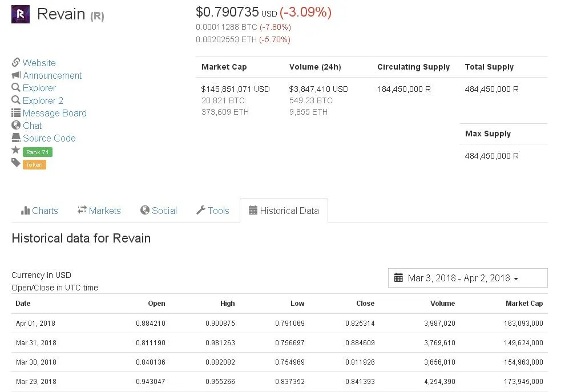Click the 484,450,000 R max supply value
This screenshot has height=392, width=569.
coord(492,156)
